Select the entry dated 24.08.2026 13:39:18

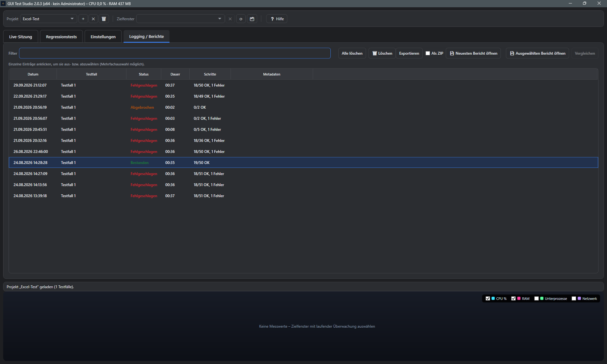point(303,196)
